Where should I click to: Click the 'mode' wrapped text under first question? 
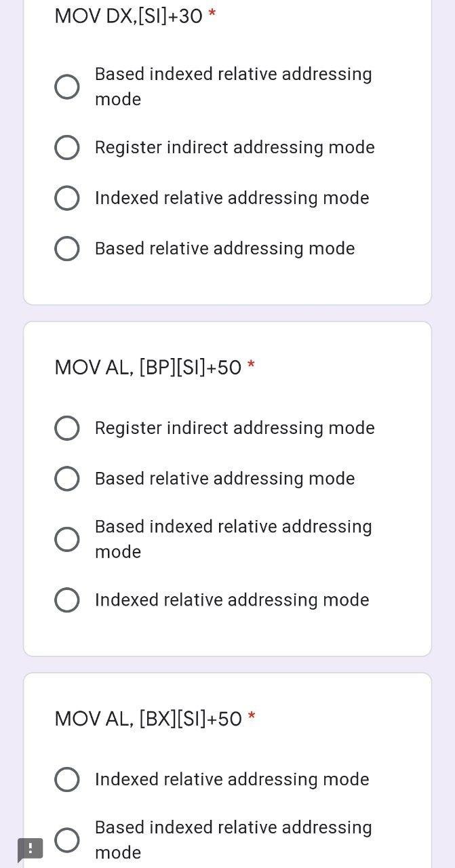(117, 98)
